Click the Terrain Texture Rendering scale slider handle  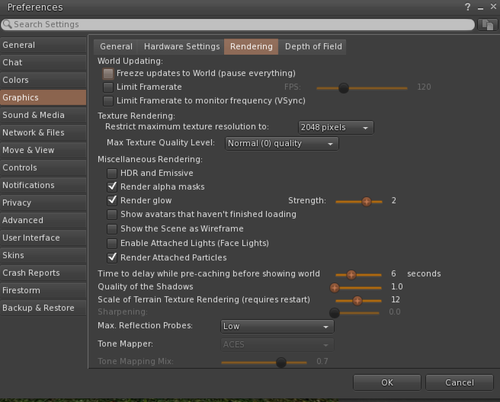pos(357,301)
